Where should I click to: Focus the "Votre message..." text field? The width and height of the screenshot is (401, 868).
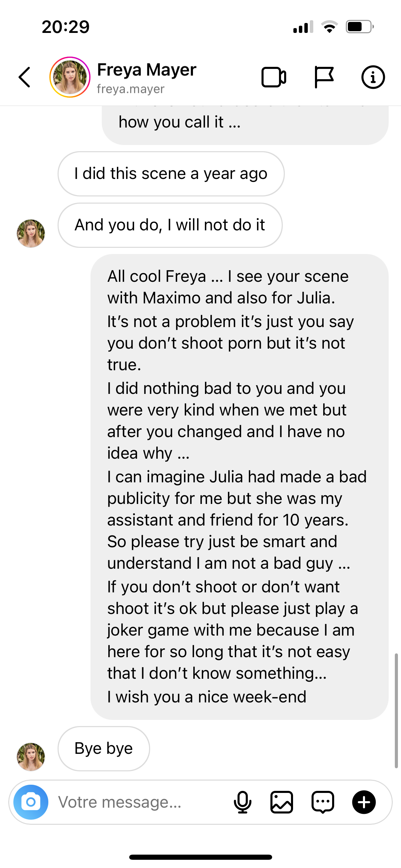[137, 802]
